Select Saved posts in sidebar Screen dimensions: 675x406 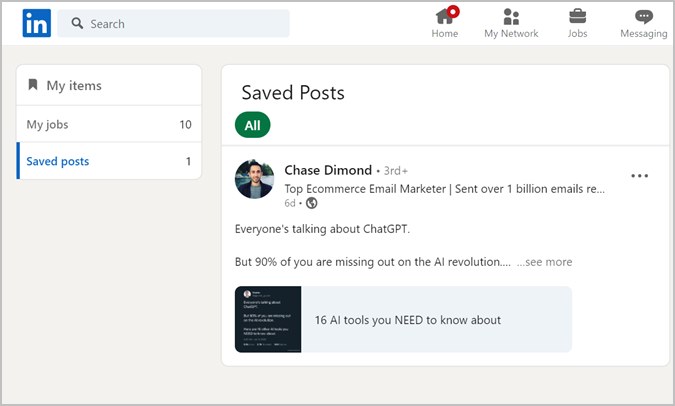point(109,161)
